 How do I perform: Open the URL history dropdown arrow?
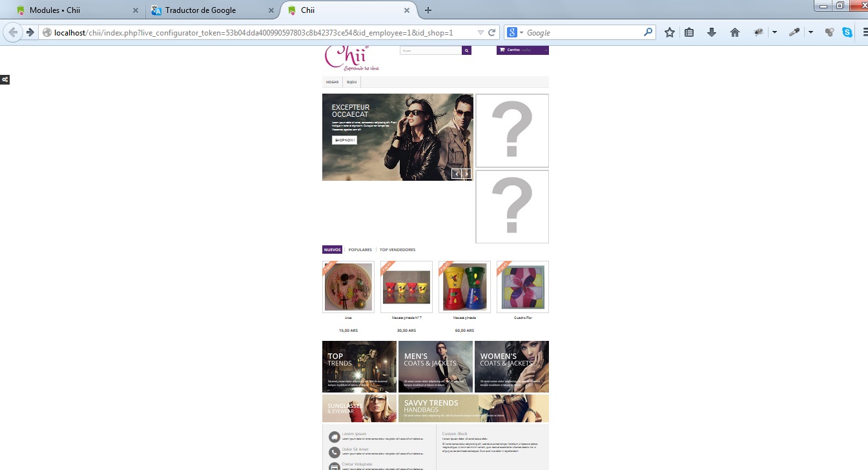pyautogui.click(x=480, y=32)
